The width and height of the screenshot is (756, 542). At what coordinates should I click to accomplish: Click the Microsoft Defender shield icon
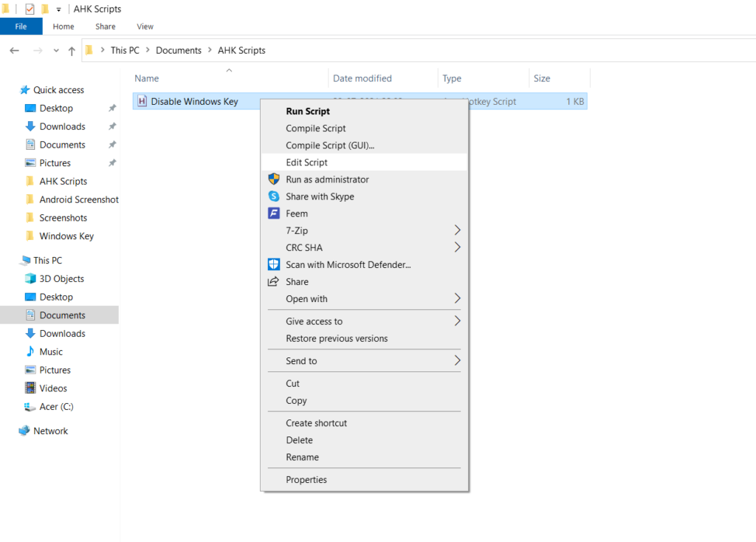274,264
